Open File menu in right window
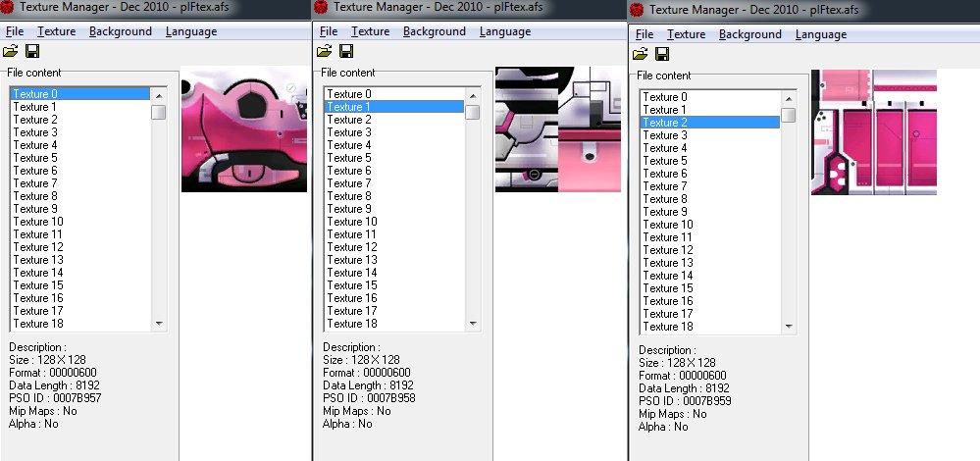Image resolution: width=980 pixels, height=461 pixels. 644,34
